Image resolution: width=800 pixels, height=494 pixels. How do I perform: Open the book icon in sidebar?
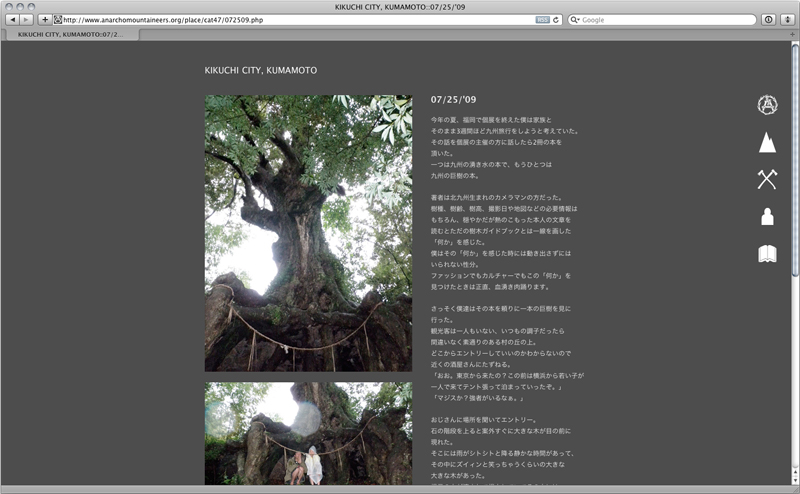point(767,254)
